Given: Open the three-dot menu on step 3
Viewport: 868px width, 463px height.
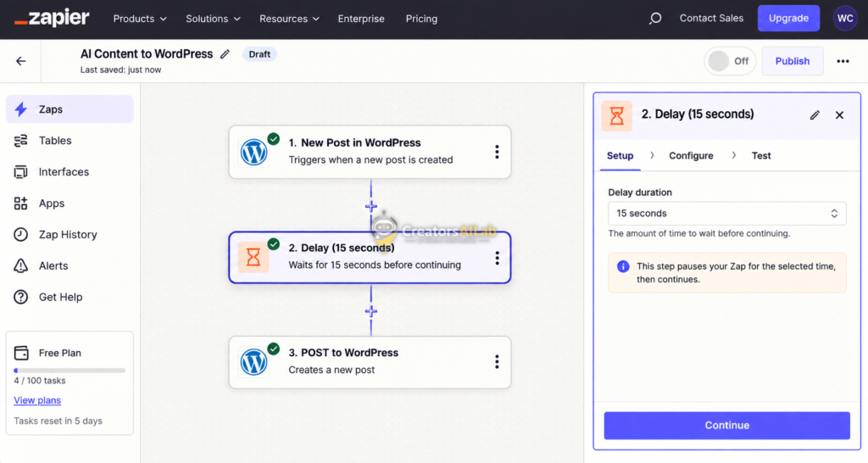Looking at the screenshot, I should point(497,361).
